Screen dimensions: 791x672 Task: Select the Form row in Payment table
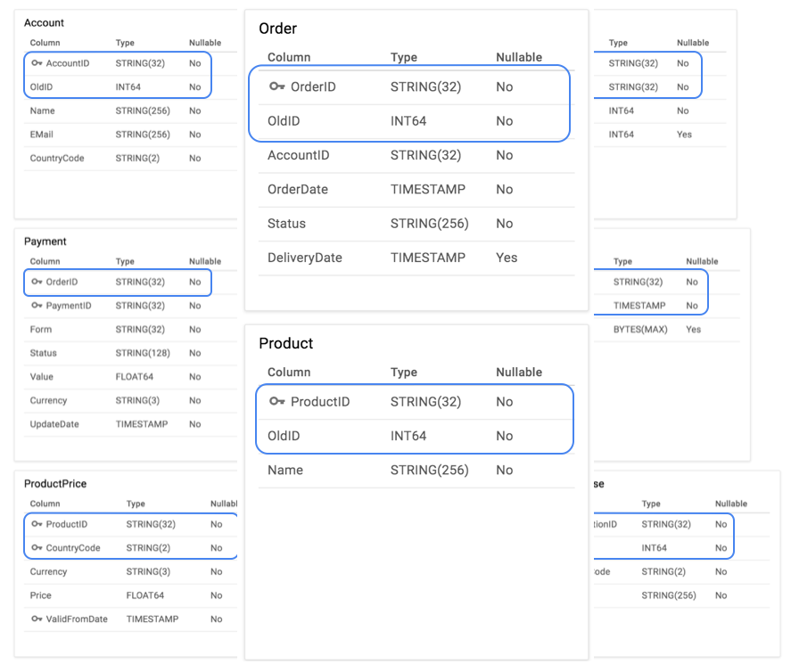tap(41, 329)
